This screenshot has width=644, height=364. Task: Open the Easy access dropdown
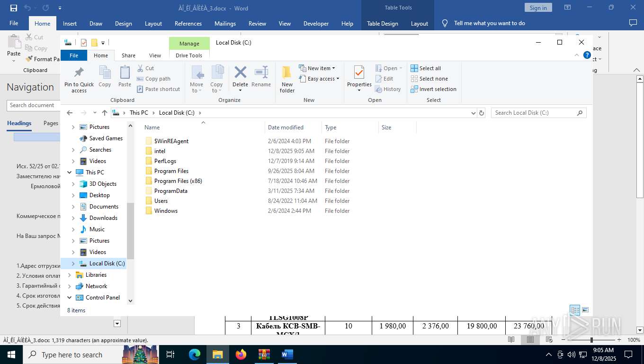tap(319, 79)
